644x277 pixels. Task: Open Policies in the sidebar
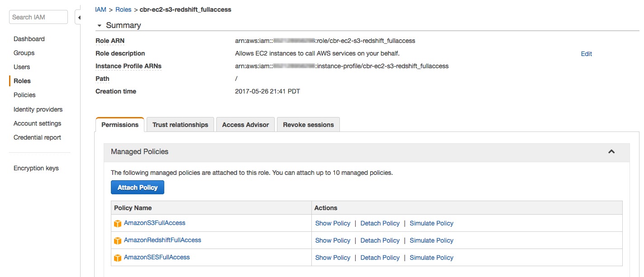[24, 95]
